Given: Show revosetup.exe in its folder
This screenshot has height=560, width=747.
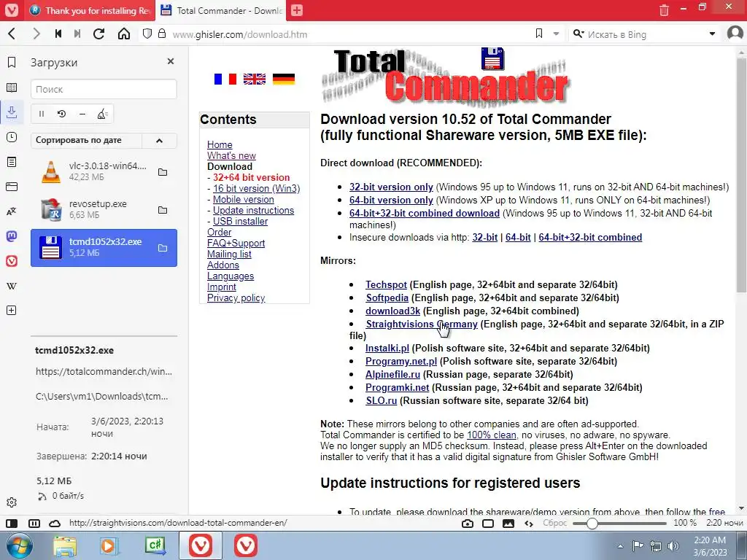Looking at the screenshot, I should coord(163,210).
